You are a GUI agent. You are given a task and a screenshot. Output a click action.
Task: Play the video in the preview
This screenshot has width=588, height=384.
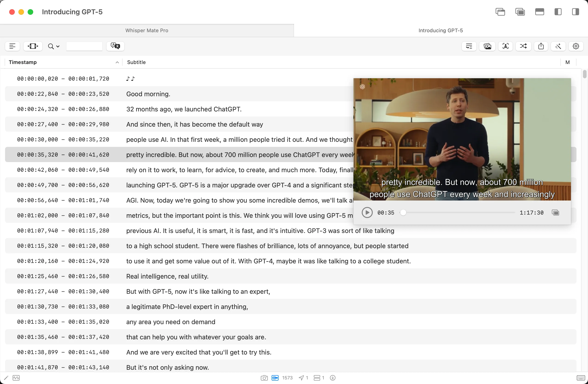click(367, 212)
